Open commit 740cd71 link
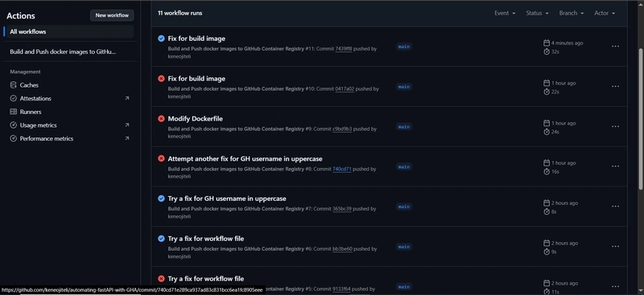This screenshot has height=295, width=644. (341, 169)
